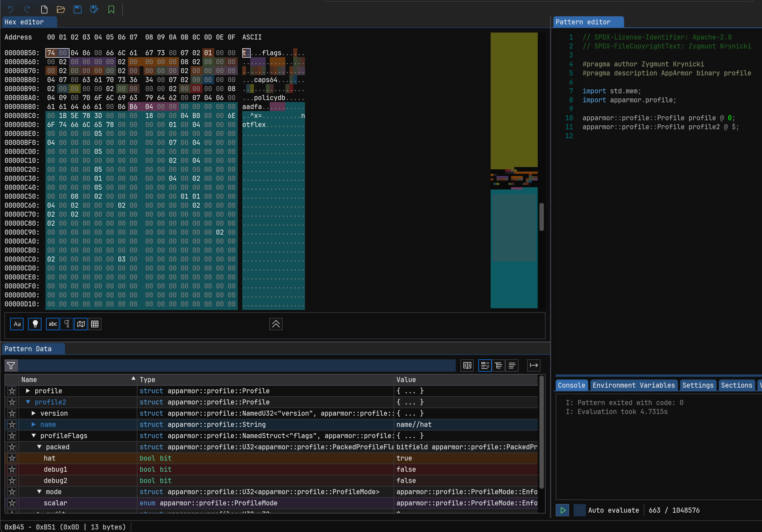Favorite the profile row star
Screen dimensions: 762x532
[x=12, y=391]
